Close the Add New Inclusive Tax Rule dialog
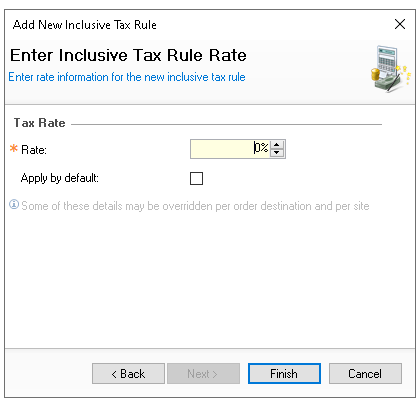This screenshot has height=401, width=420. coord(400,24)
